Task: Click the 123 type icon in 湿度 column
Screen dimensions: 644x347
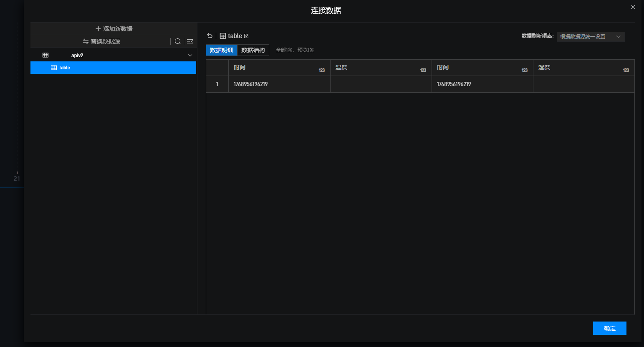Action: 626,70
